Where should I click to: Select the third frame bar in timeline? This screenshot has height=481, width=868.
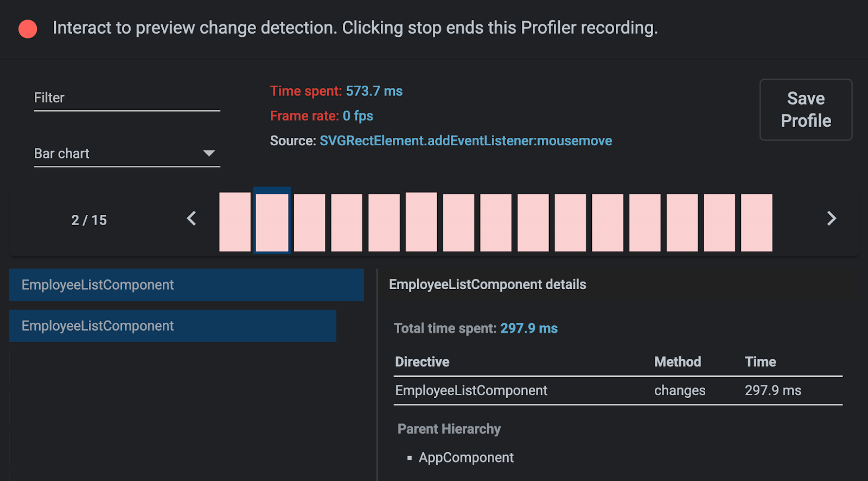pos(309,222)
